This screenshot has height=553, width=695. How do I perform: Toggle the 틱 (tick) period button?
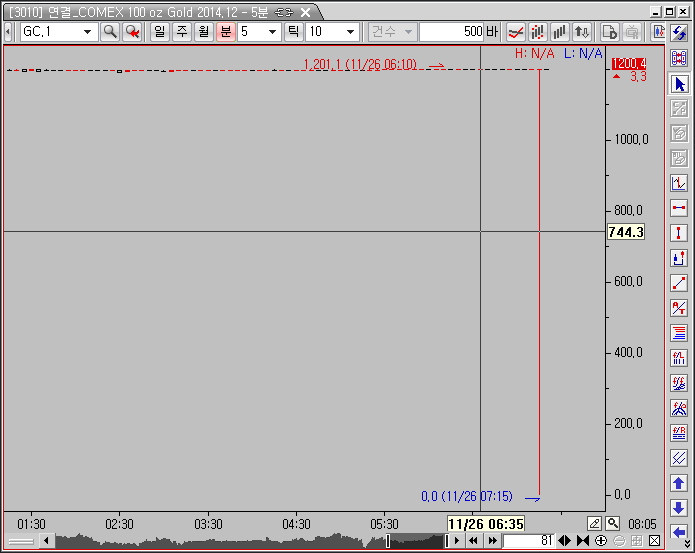click(x=293, y=32)
